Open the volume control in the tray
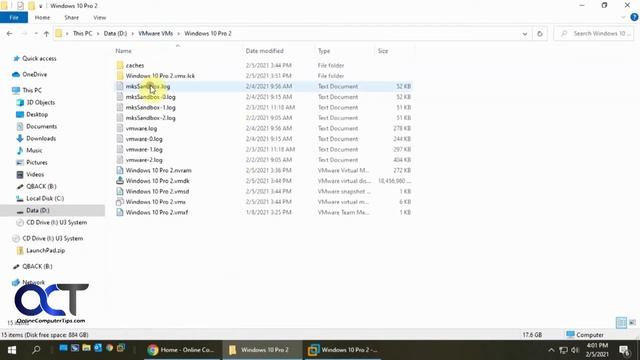Image resolution: width=640 pixels, height=360 pixels. (575, 350)
